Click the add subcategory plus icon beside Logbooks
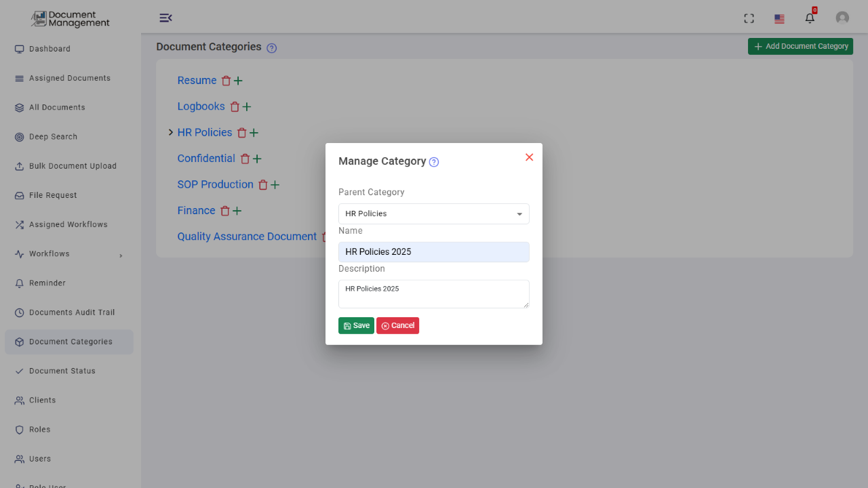This screenshot has width=868, height=488. [248, 106]
